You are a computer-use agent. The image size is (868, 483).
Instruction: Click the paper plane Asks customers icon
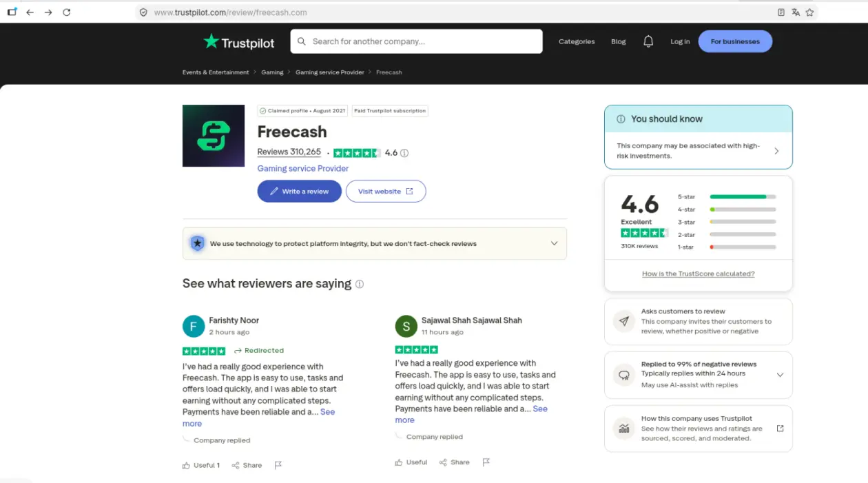[x=624, y=321]
